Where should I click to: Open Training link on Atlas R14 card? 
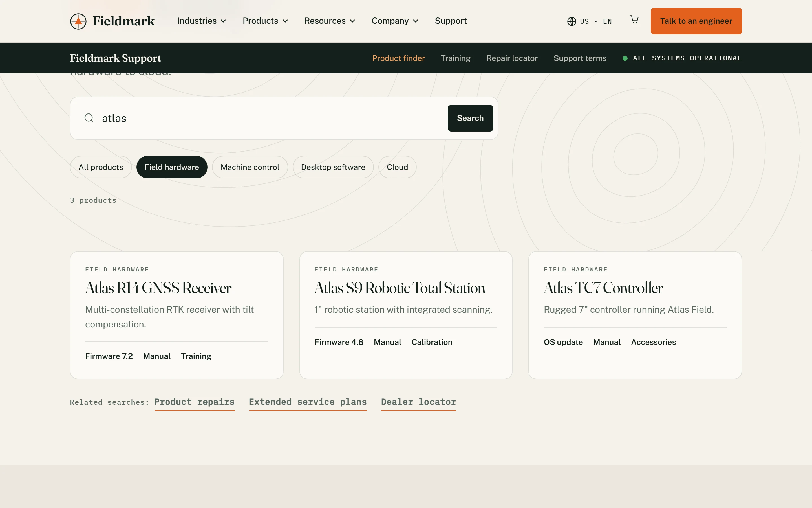[x=196, y=356]
